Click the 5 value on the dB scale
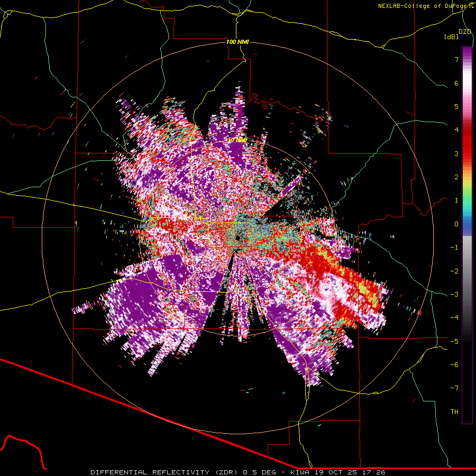The width and height of the screenshot is (476, 476). click(456, 106)
